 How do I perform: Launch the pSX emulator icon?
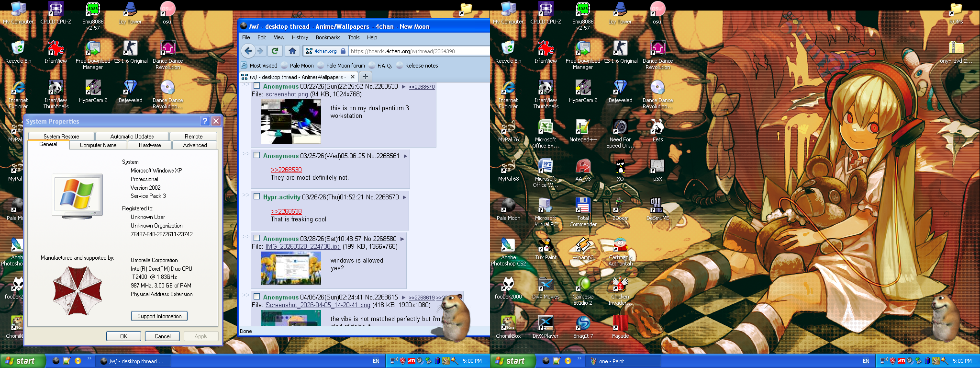[x=657, y=171]
